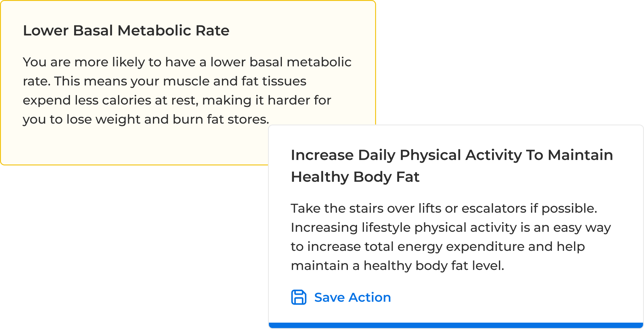This screenshot has height=329, width=644.
Task: Click the line "maintain a healthy body fat level"
Action: tap(397, 266)
